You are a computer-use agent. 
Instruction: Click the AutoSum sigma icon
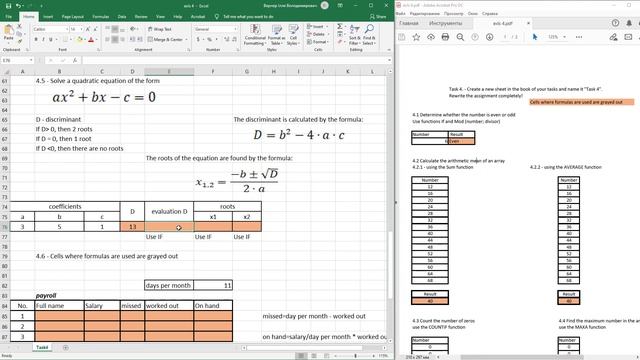tap(339, 27)
